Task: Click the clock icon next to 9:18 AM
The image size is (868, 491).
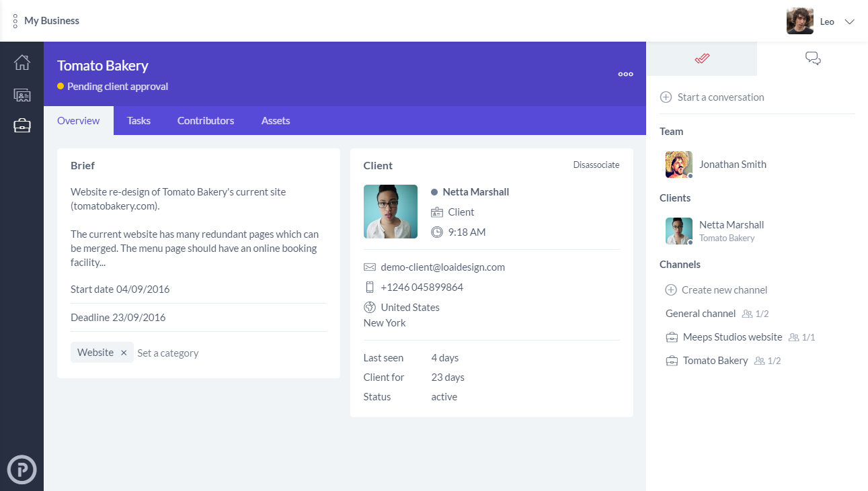Action: (437, 232)
